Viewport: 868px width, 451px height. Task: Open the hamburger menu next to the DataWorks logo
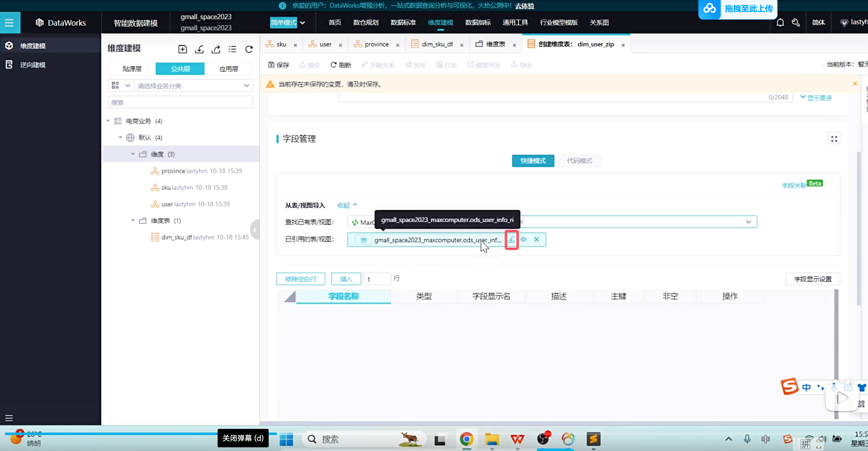click(9, 22)
